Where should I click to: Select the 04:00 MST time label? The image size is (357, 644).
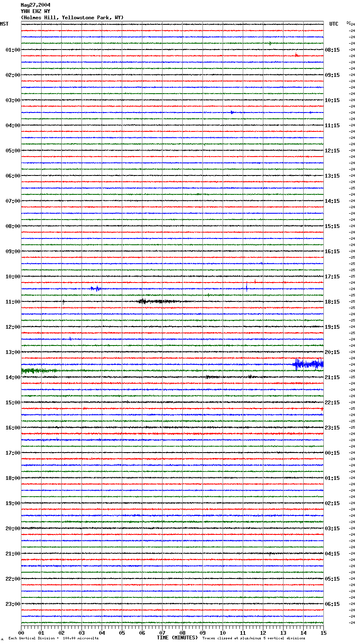click(13, 126)
